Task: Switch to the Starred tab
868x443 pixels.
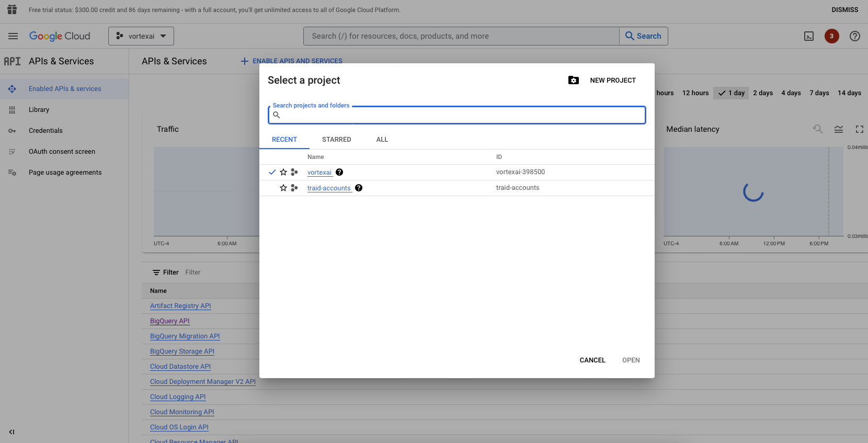Action: (337, 140)
